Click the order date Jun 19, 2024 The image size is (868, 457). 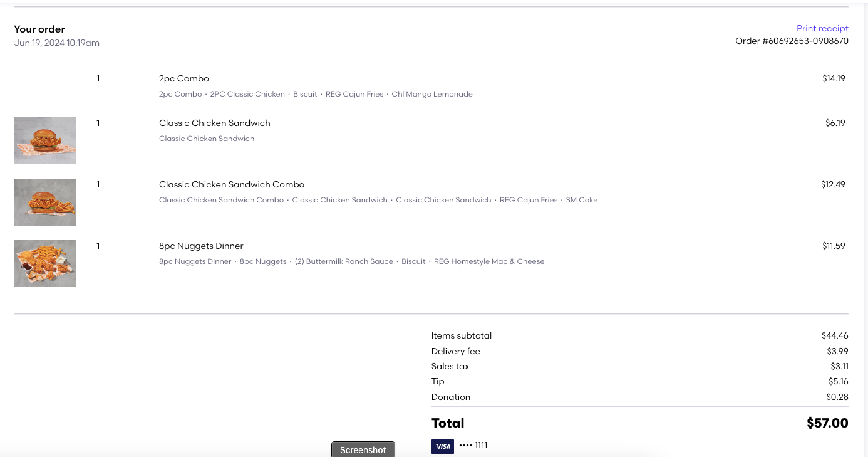click(x=56, y=43)
